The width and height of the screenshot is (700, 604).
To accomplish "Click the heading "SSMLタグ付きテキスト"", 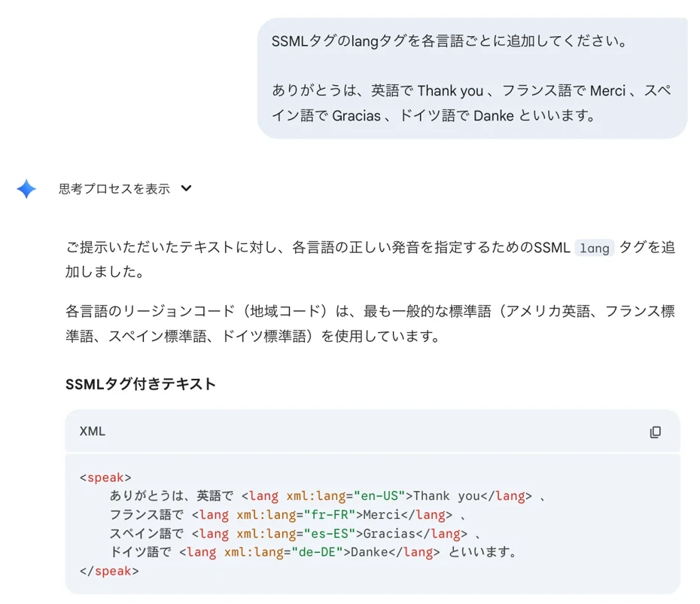I will 140,383.
